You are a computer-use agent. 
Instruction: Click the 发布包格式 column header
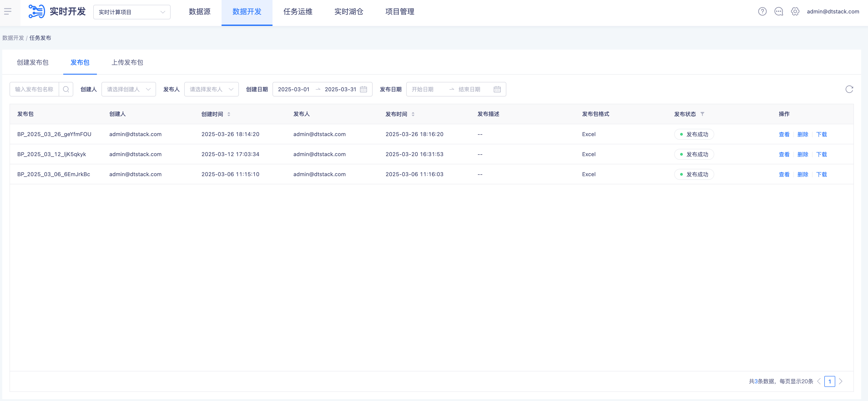pyautogui.click(x=595, y=114)
